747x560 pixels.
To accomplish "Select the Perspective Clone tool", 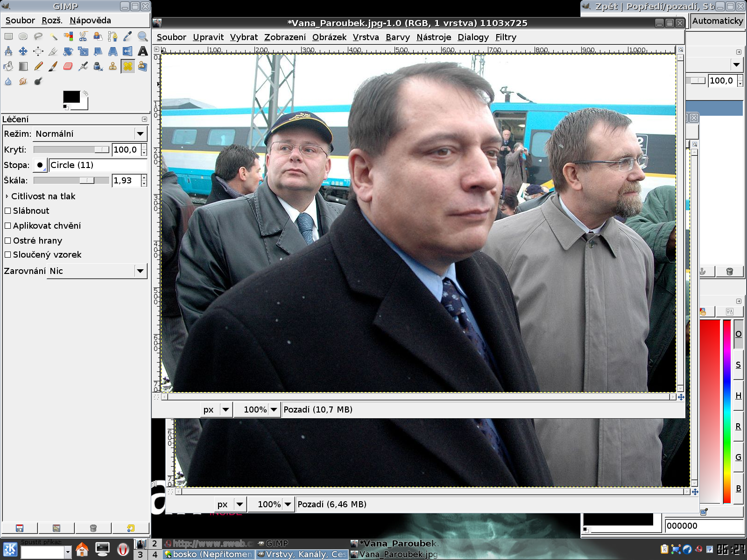I will coord(143,66).
